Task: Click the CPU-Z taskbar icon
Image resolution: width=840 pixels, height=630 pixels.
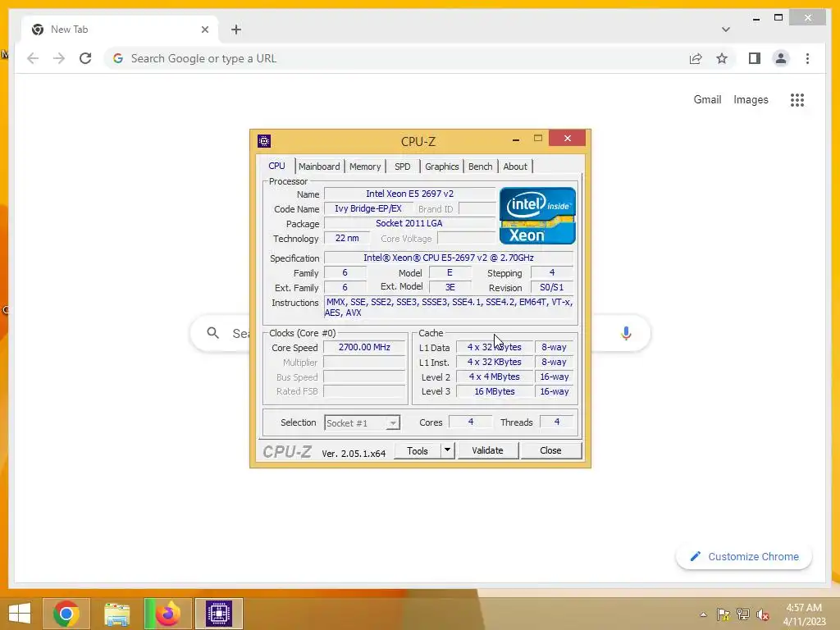Action: click(218, 614)
